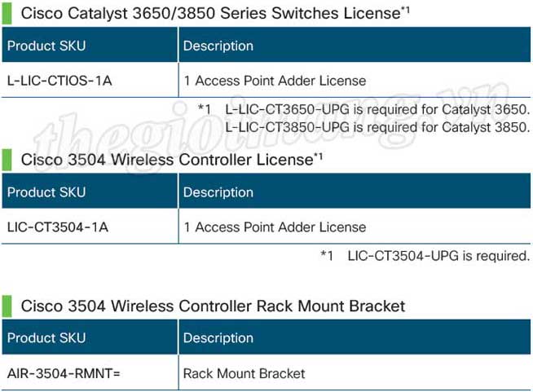This screenshot has width=533, height=392.
Task: Click the Description header in the 3504 License table
Action: tap(355, 192)
